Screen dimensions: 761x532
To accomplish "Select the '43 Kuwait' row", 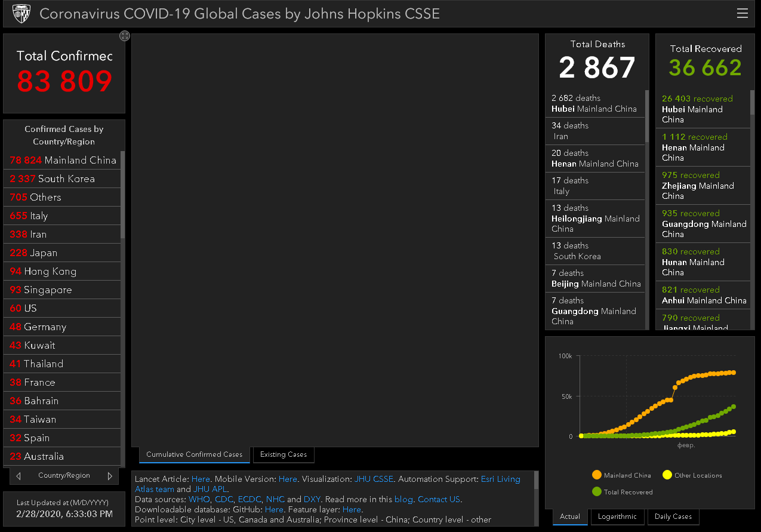I will 62,345.
